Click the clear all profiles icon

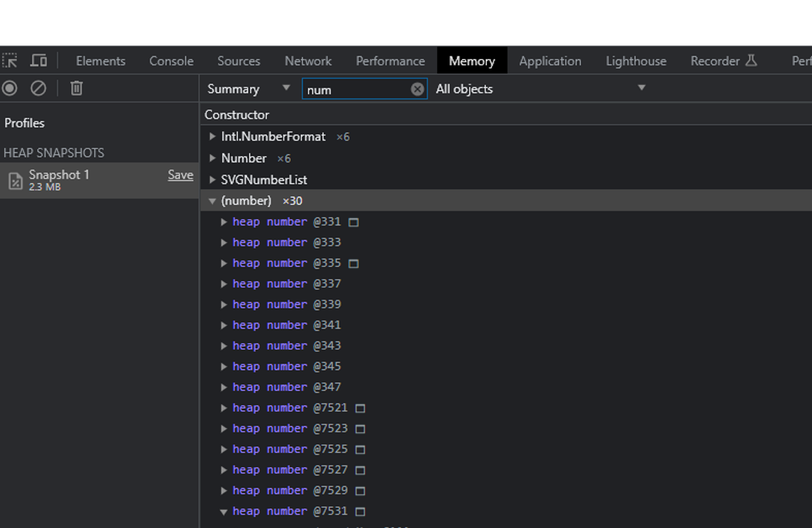38,88
